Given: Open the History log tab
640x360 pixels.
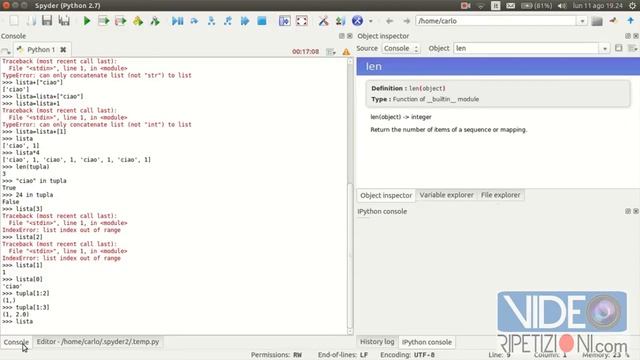Looking at the screenshot, I should tap(377, 342).
